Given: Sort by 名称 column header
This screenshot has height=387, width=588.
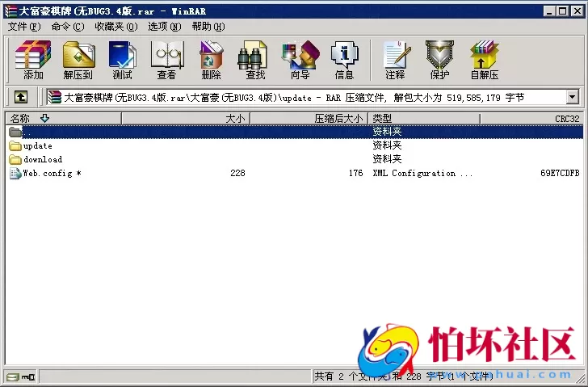Looking at the screenshot, I should tap(63, 119).
